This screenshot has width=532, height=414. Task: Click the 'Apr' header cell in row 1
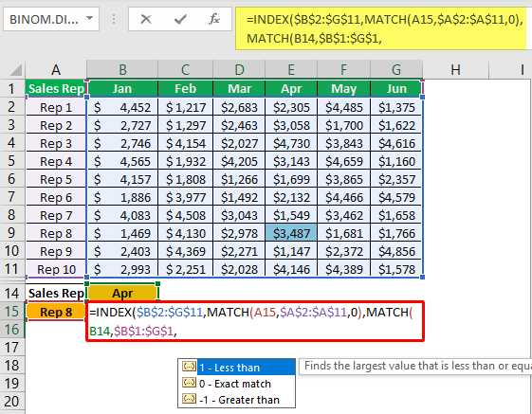click(x=291, y=88)
